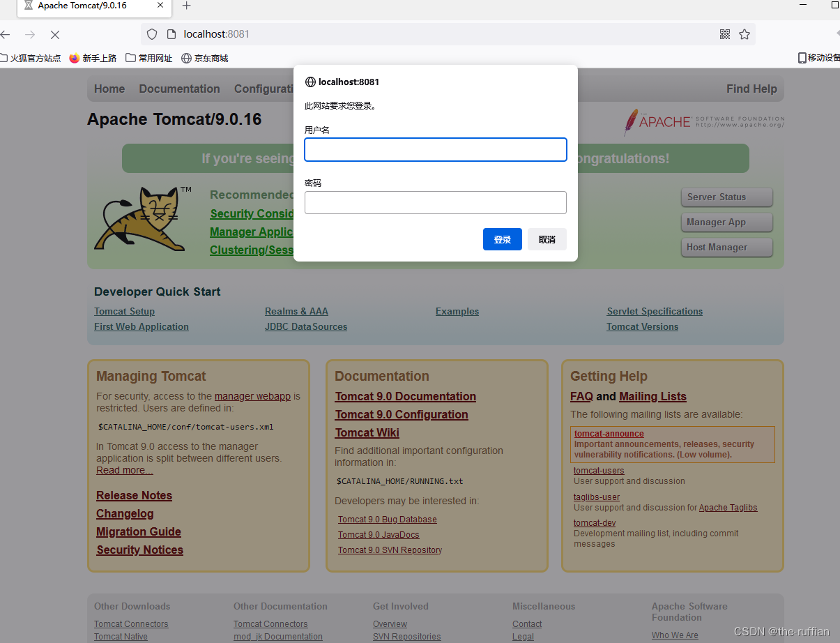The height and width of the screenshot is (643, 840).
Task: Click the 登录 login button
Action: (503, 239)
